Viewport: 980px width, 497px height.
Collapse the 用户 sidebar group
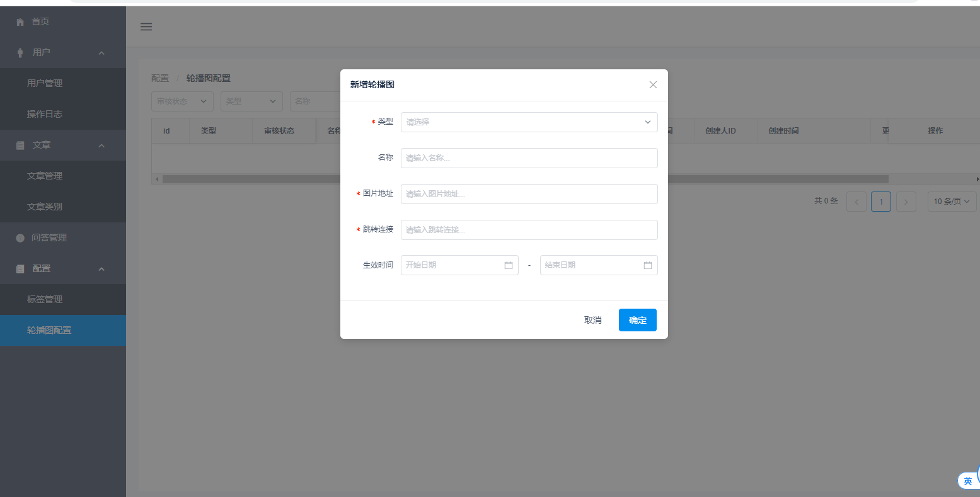point(63,52)
